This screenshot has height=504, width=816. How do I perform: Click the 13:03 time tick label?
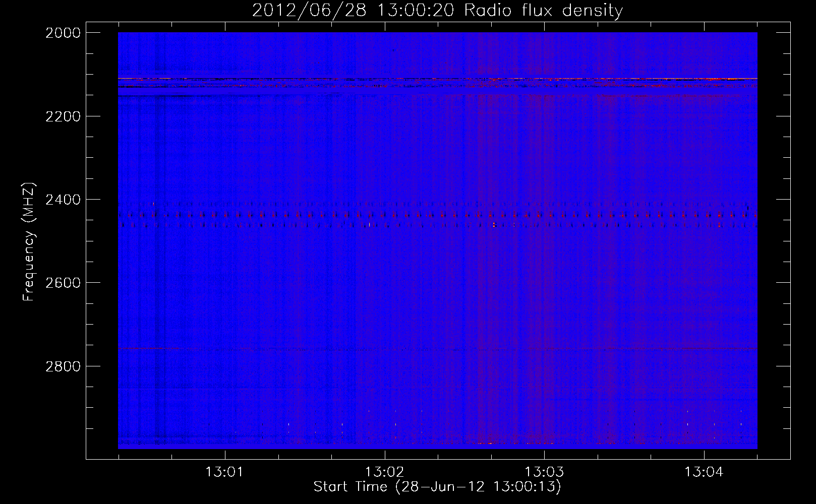(544, 472)
